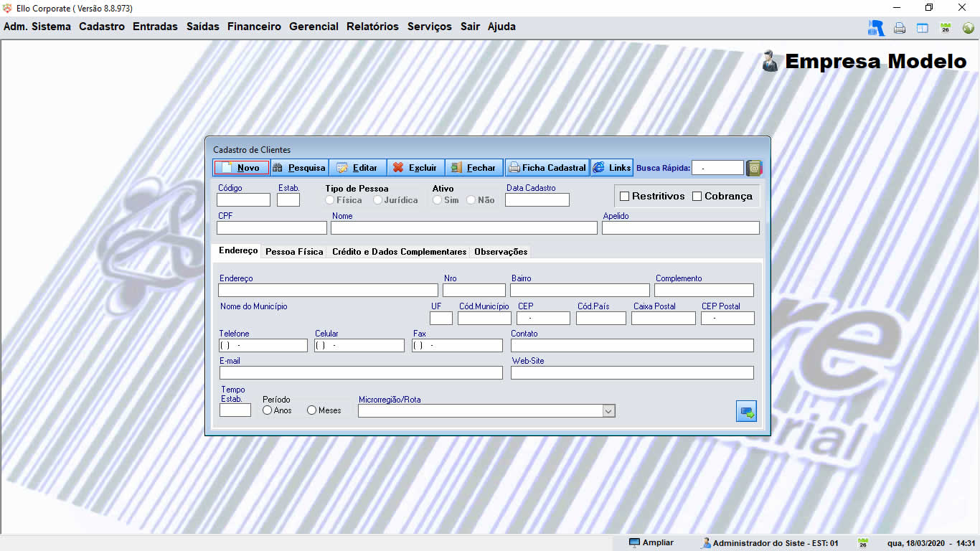Click the Links button
Image resolution: width=980 pixels, height=551 pixels.
click(612, 168)
